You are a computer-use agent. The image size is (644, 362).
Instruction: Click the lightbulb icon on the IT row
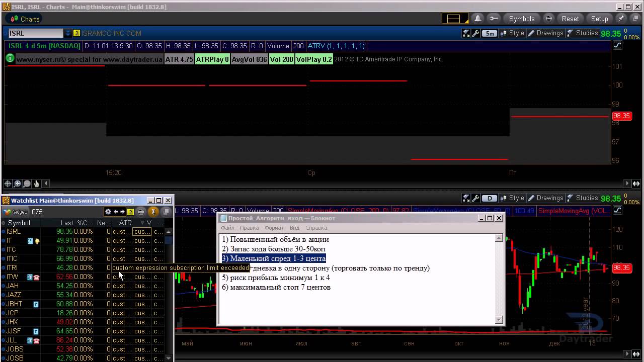[x=37, y=241]
